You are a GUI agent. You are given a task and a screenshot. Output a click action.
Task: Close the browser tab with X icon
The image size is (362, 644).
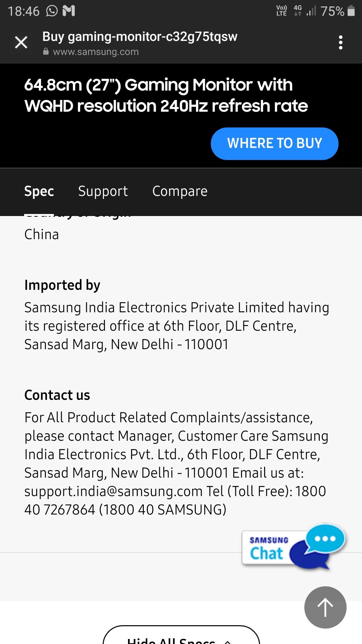pyautogui.click(x=21, y=43)
